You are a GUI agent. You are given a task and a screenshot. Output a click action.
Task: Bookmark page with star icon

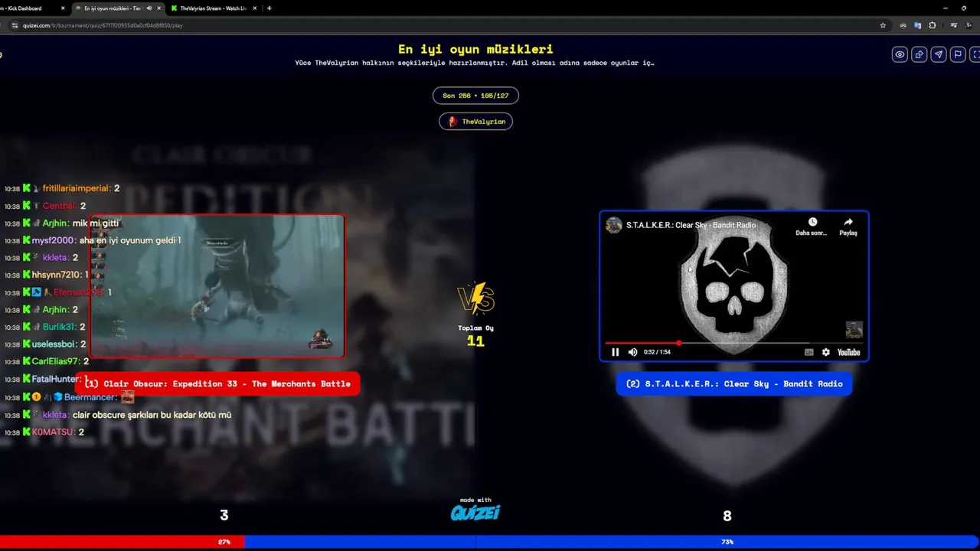coord(883,25)
